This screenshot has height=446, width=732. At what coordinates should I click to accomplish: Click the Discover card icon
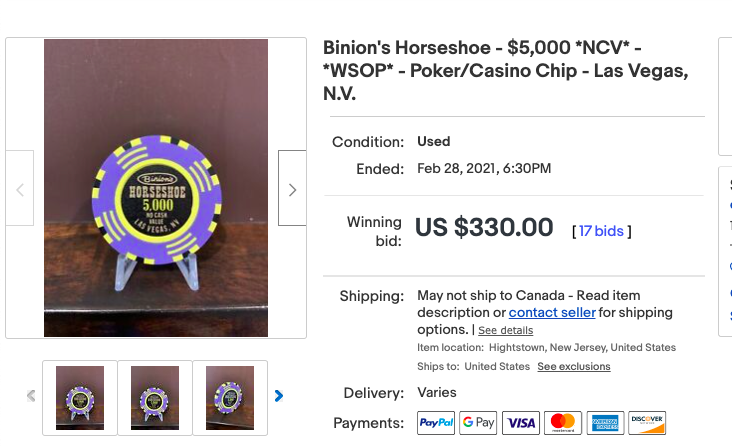coord(647,423)
